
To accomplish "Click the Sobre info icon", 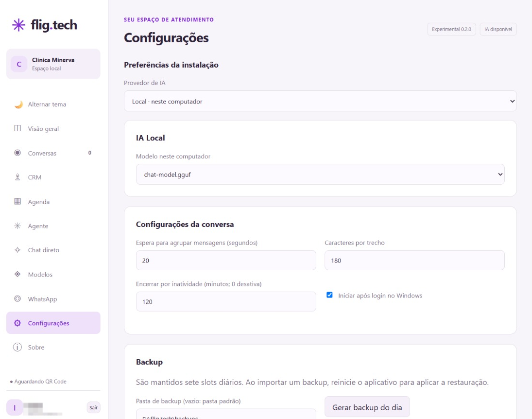I will tap(17, 347).
